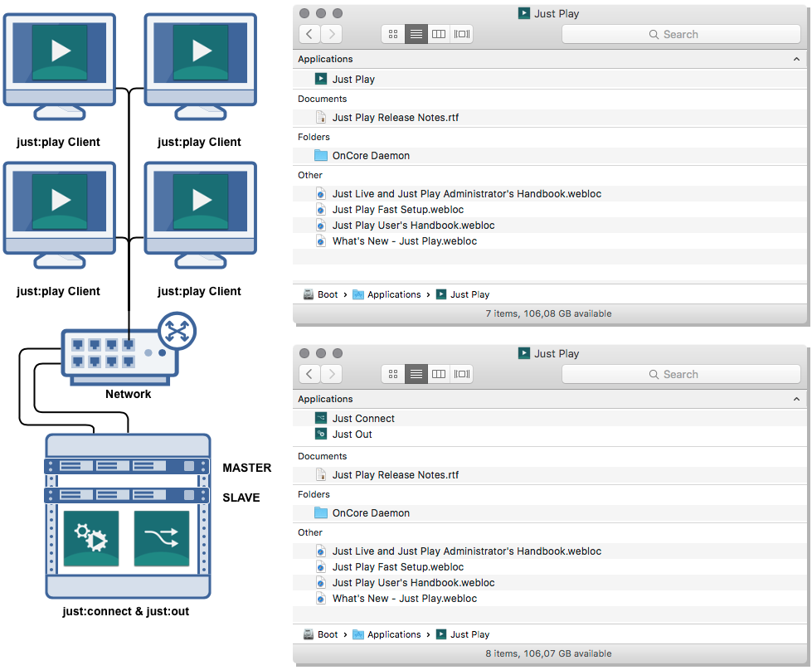Click '8 items, 106,07 GB available' status text
This screenshot has height=670, width=812.
pyautogui.click(x=548, y=654)
